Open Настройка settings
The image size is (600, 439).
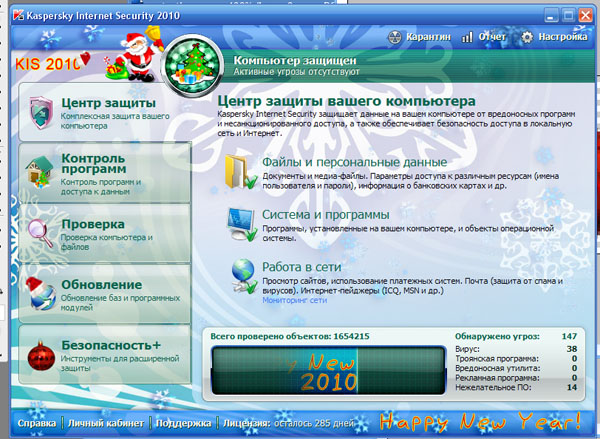(554, 37)
